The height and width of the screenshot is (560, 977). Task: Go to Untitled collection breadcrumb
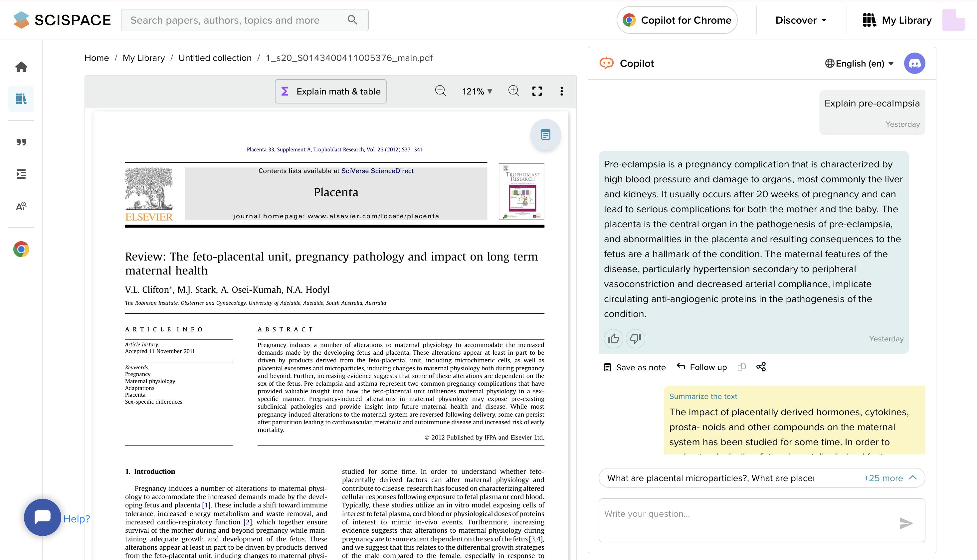pos(215,58)
